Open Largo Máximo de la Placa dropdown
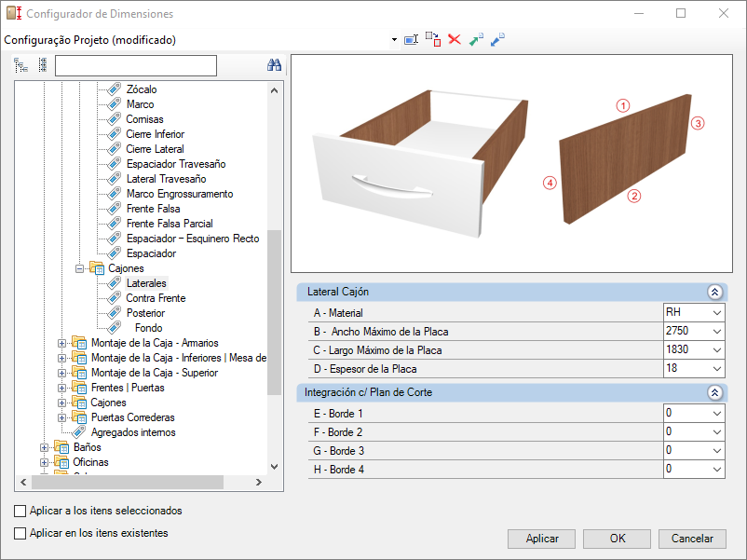Viewport: 747px width, 560px height. (716, 350)
